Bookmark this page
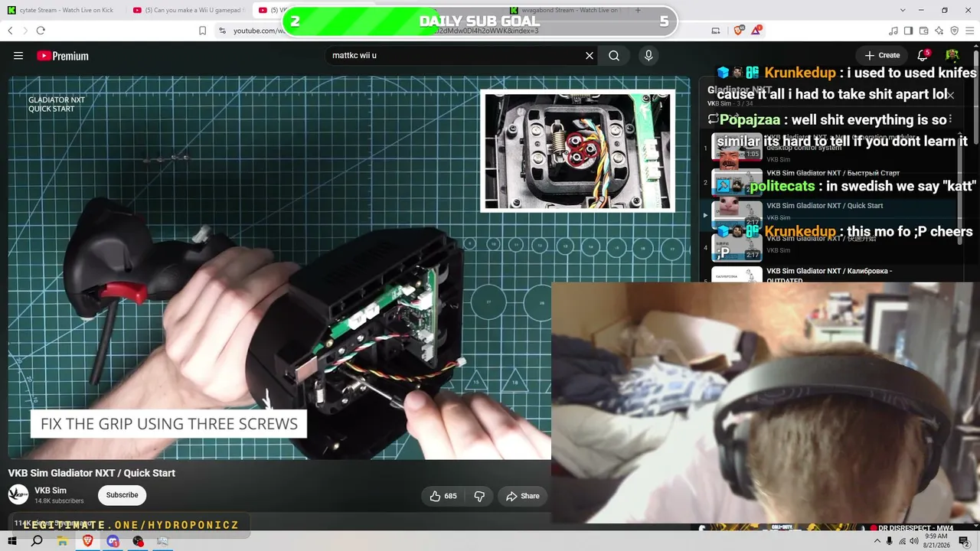The width and height of the screenshot is (980, 551). point(202,31)
